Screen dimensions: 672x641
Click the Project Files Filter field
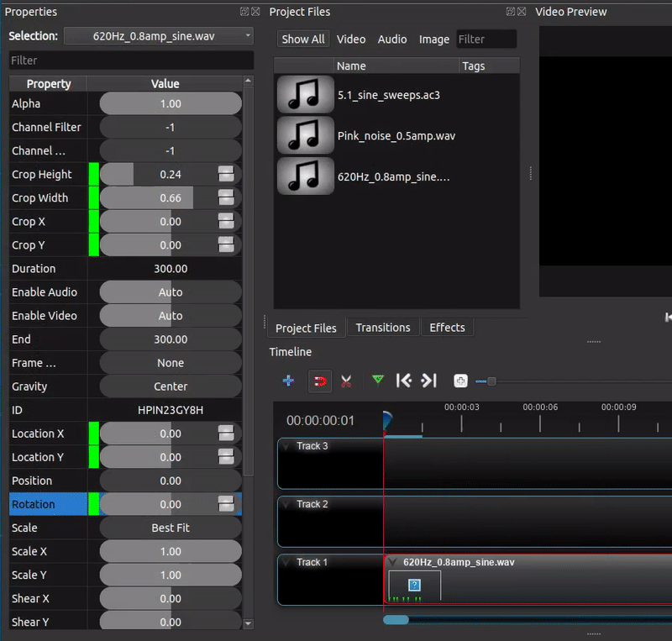[x=486, y=39]
